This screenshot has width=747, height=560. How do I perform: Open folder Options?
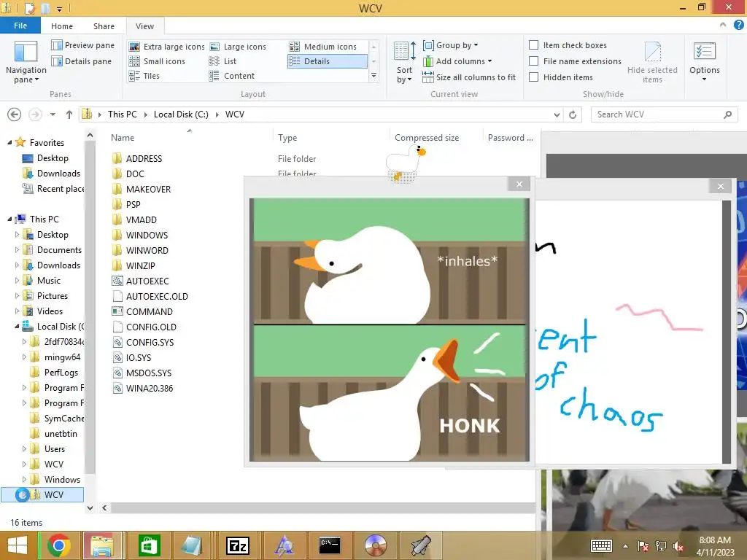point(705,63)
